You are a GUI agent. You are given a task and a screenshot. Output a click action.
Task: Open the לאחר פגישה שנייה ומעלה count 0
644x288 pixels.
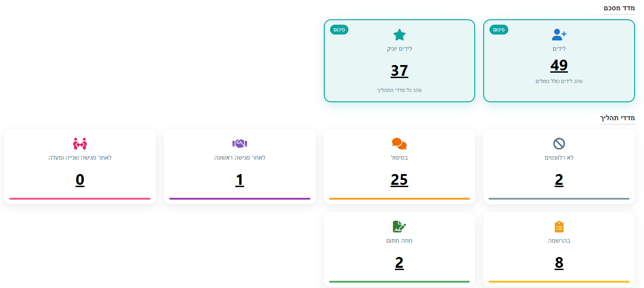click(80, 179)
